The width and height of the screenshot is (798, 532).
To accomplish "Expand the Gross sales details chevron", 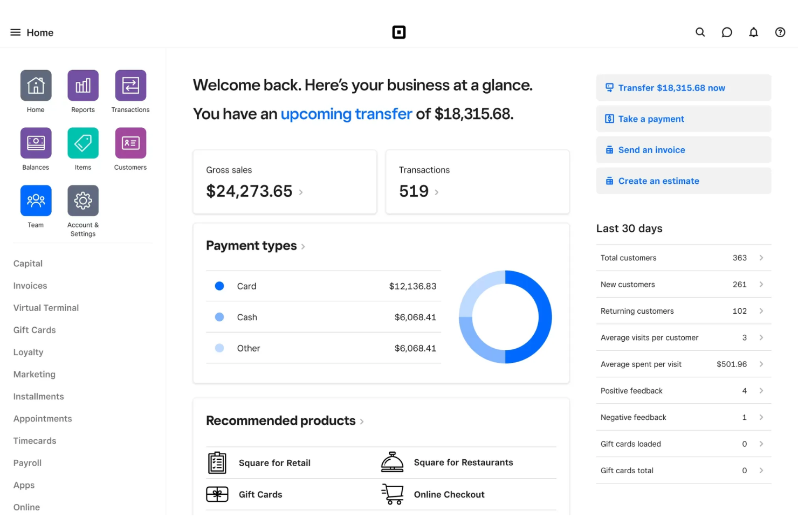I will (301, 192).
